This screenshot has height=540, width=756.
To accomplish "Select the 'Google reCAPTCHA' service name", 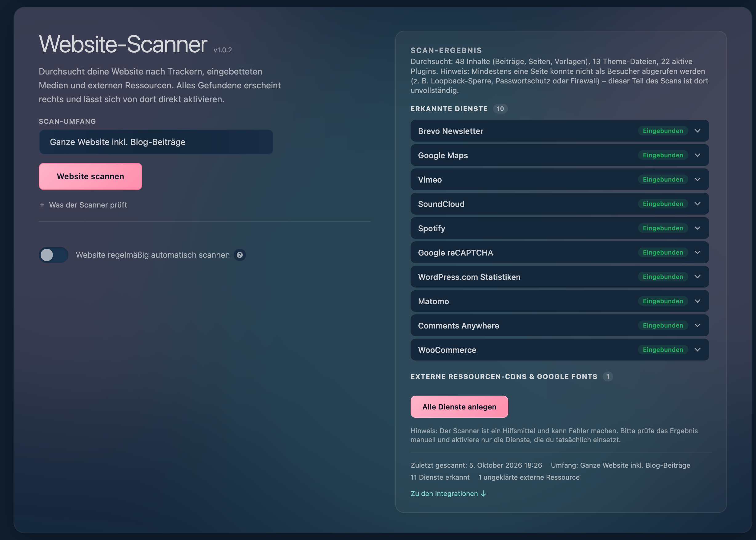I will click(x=456, y=253).
